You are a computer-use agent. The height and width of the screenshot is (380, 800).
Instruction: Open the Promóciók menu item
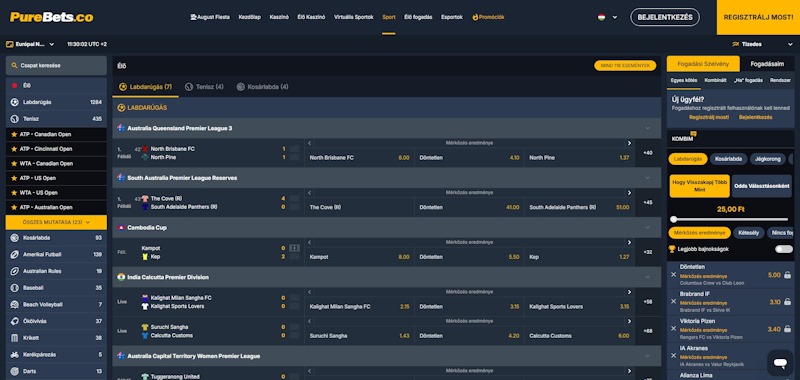(488, 17)
